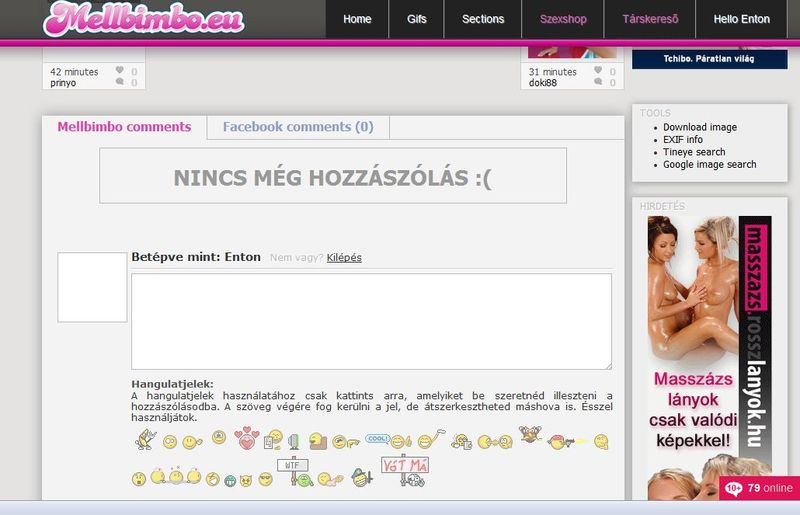Image resolution: width=800 pixels, height=515 pixels.
Task: Insert the devil horns smiley emoticon
Action: pos(246,480)
